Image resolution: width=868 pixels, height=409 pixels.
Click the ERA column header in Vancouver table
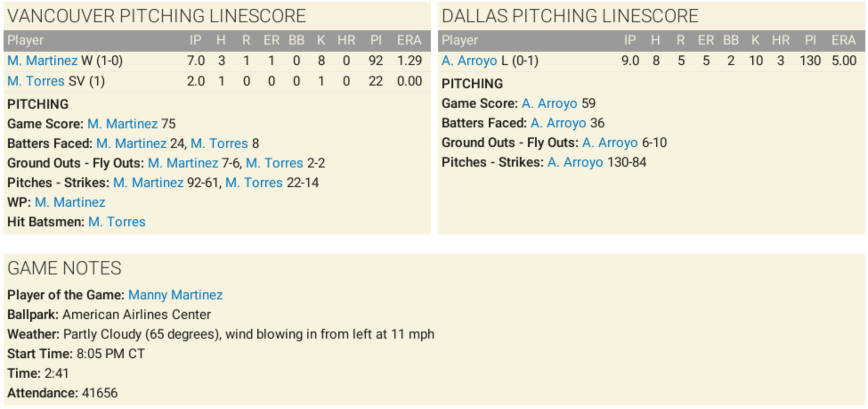[x=409, y=41]
